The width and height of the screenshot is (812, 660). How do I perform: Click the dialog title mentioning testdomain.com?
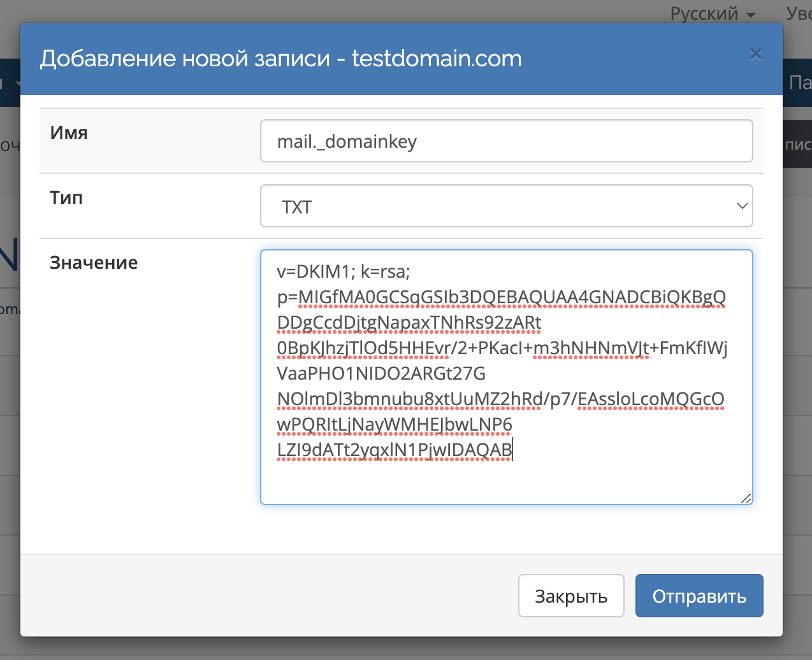[280, 59]
